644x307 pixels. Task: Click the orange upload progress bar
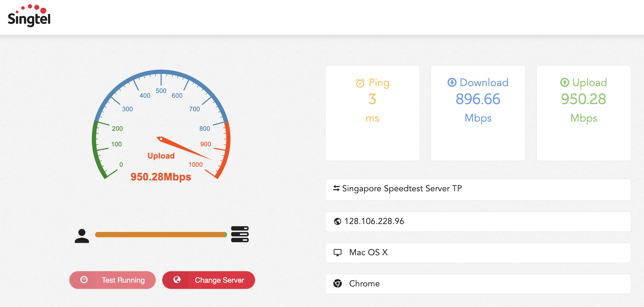(x=161, y=235)
